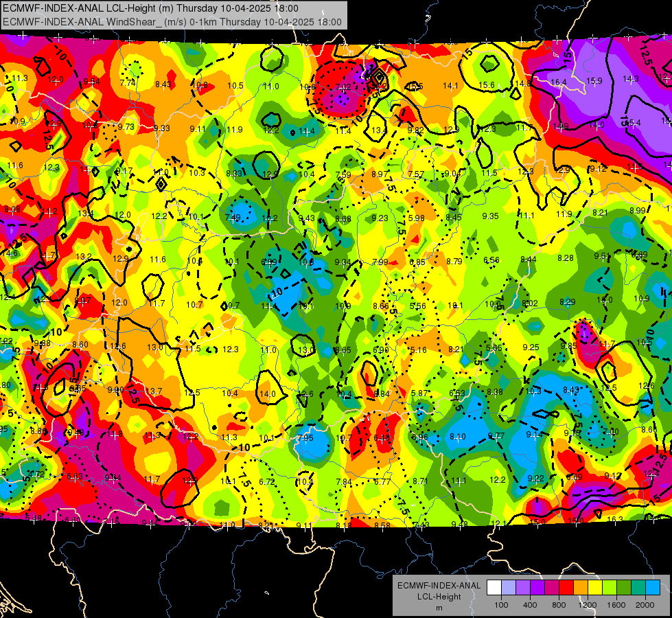Click the shear value 7.74

tap(128, 83)
